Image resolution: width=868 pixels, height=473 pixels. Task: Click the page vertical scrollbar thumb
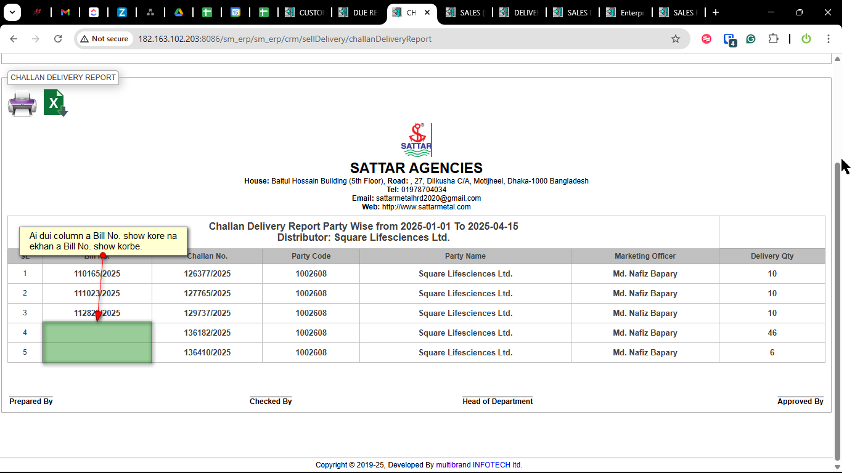(837, 308)
